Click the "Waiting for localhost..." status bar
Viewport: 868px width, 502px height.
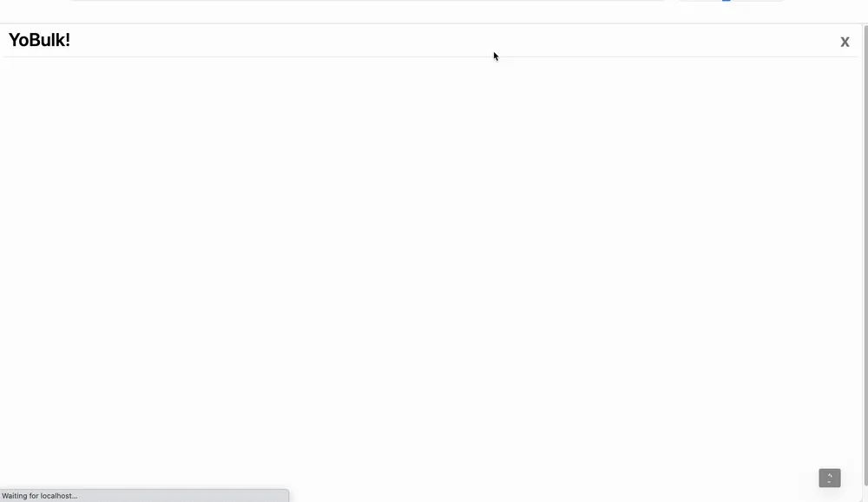[144, 495]
